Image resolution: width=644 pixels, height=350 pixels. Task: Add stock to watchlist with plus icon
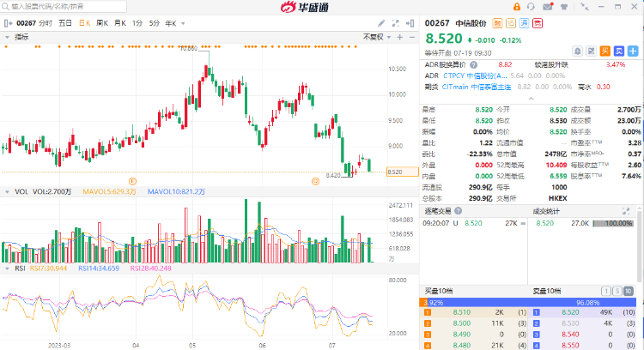tap(634, 51)
